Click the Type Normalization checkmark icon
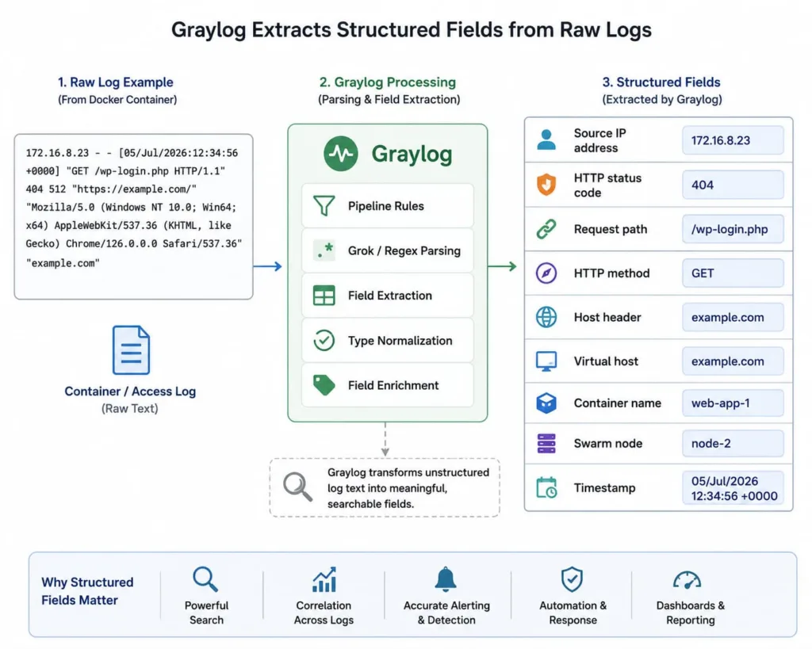The width and height of the screenshot is (812, 649). (x=324, y=341)
